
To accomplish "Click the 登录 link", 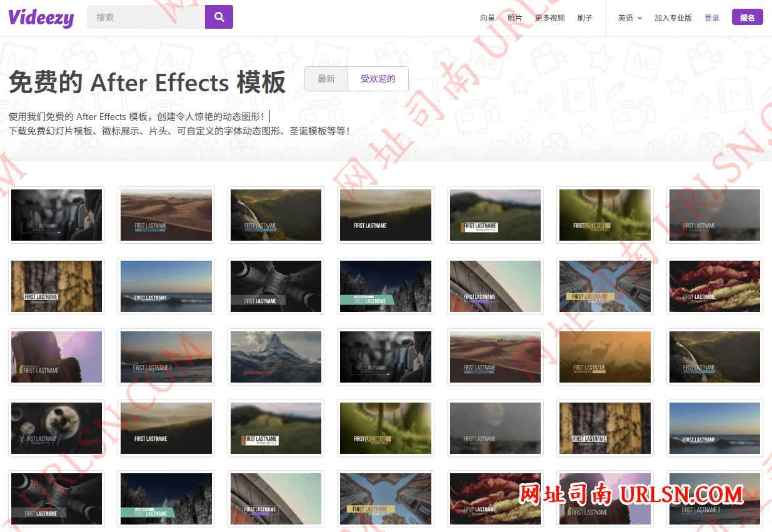I will coord(712,18).
